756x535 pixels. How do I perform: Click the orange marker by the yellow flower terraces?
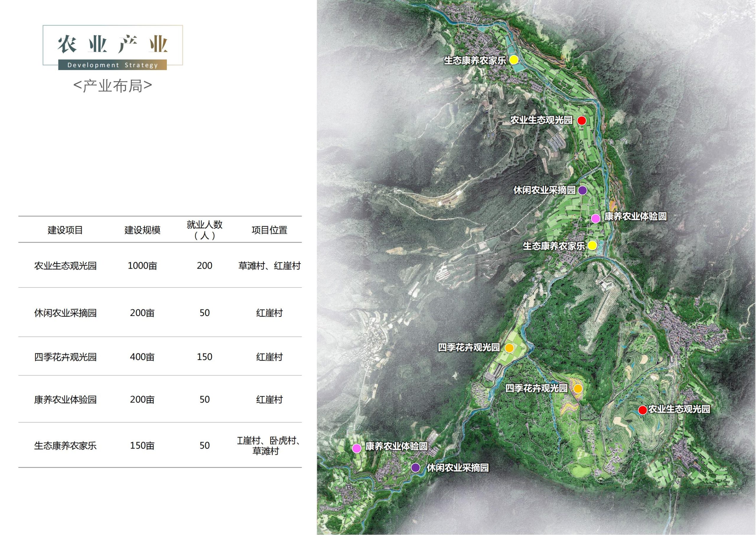[578, 389]
